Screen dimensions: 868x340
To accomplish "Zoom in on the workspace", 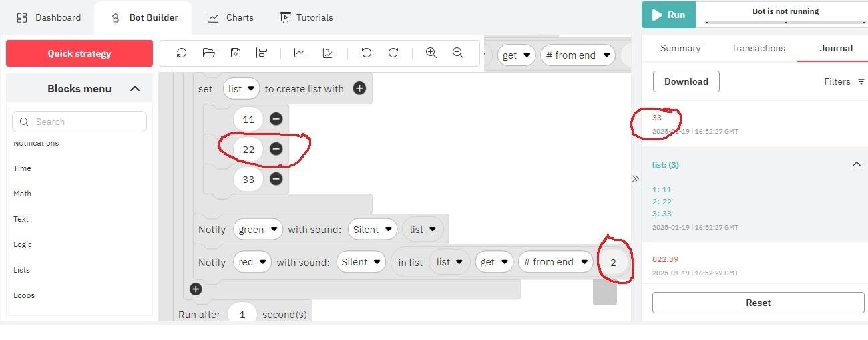I will coord(431,53).
